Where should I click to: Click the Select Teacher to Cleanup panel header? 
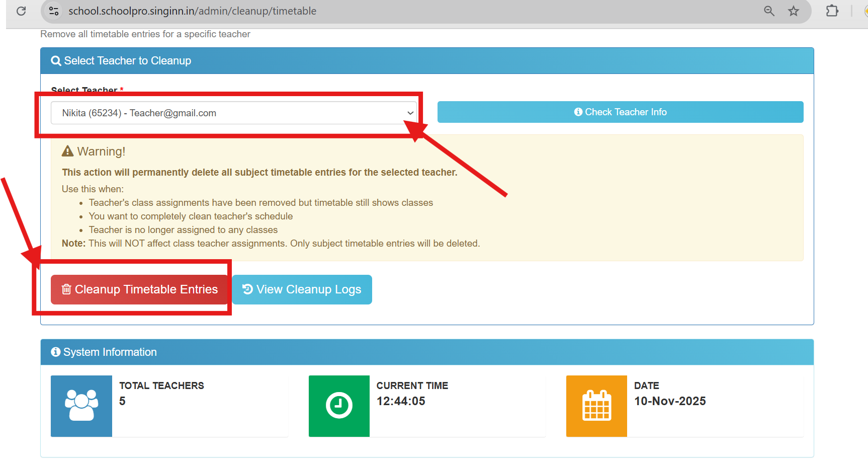point(426,61)
